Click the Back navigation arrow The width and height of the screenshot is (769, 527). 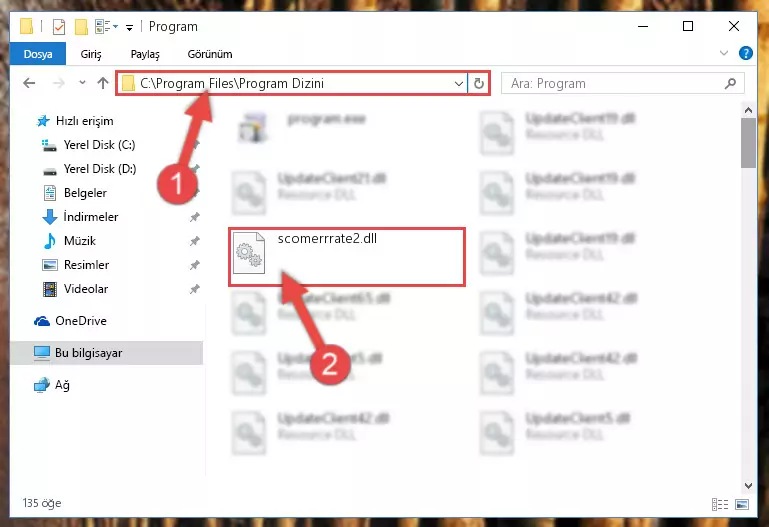pos(29,83)
